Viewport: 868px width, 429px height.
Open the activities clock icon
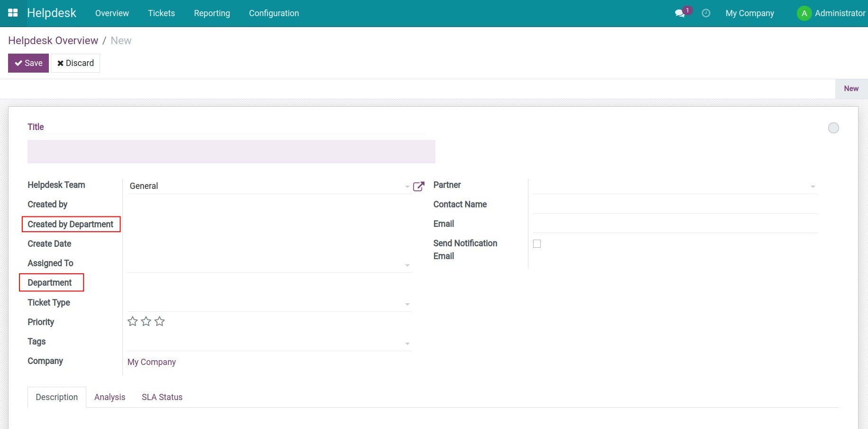click(706, 13)
